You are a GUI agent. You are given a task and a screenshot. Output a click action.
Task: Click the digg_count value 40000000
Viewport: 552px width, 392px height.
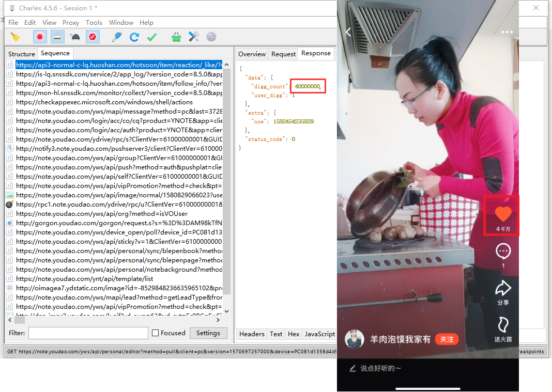click(308, 86)
